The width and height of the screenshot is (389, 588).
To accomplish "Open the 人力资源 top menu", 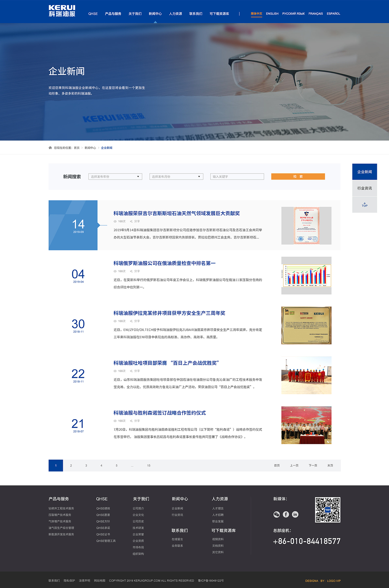I will point(176,14).
